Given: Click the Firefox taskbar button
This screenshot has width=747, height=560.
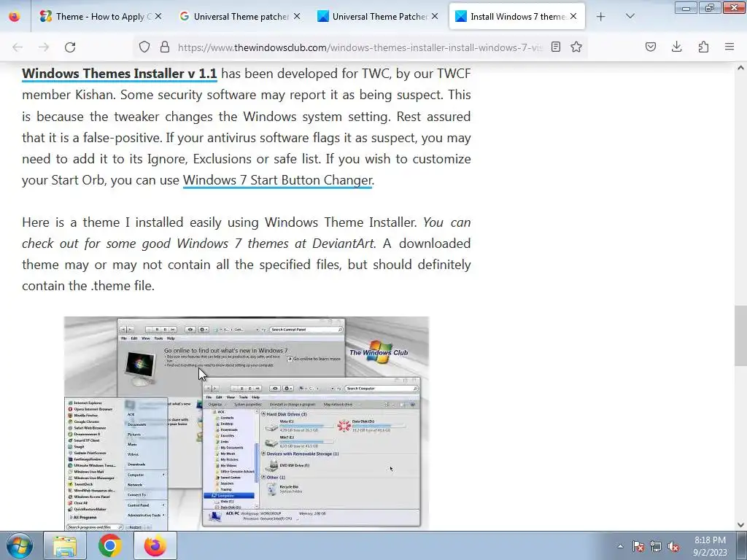Looking at the screenshot, I should click(x=155, y=545).
